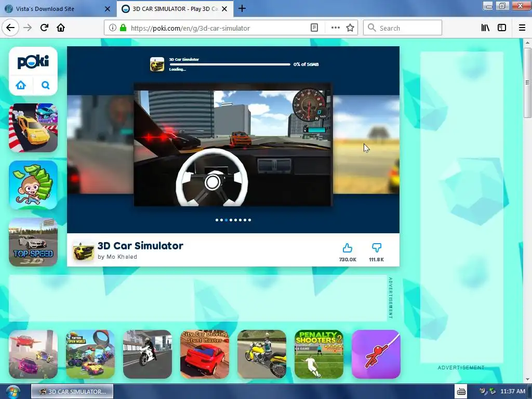Viewport: 532px width, 399px height.
Task: Select the highlighted blue carousel dot
Action: click(227, 220)
